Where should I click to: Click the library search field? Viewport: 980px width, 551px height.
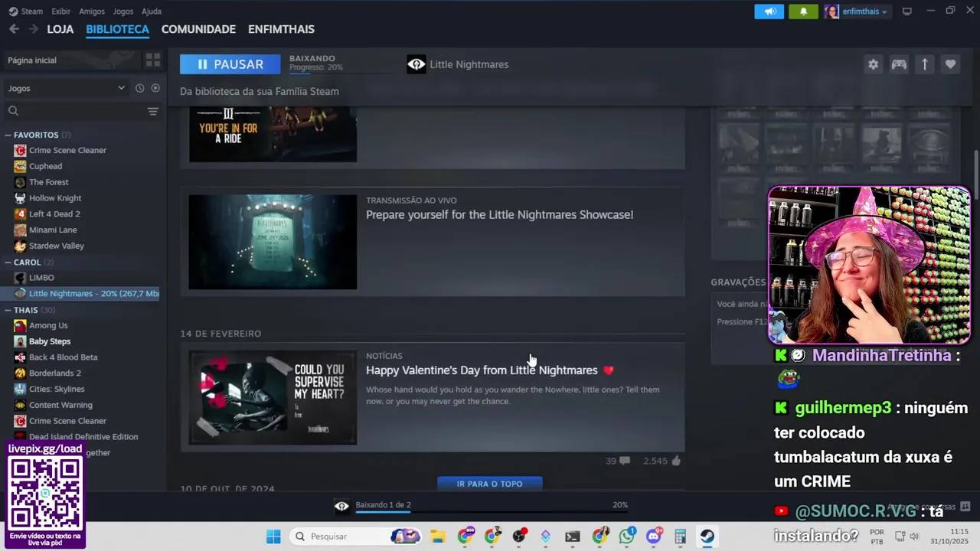coord(75,111)
